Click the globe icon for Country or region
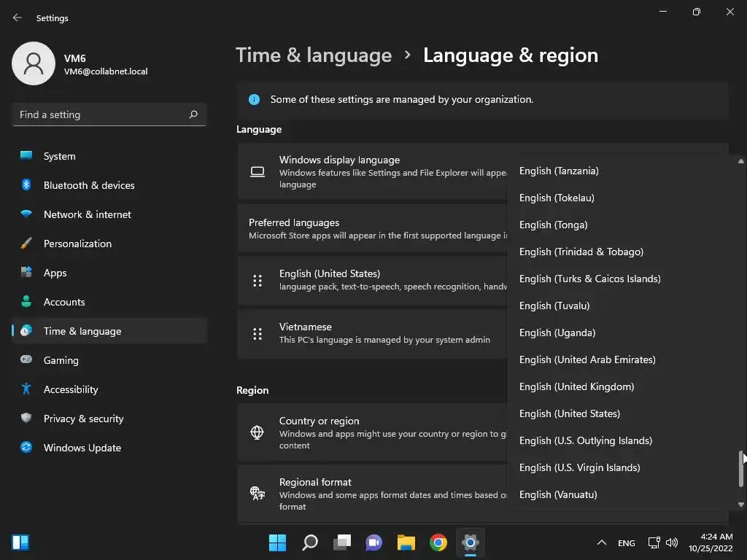 coord(258,432)
